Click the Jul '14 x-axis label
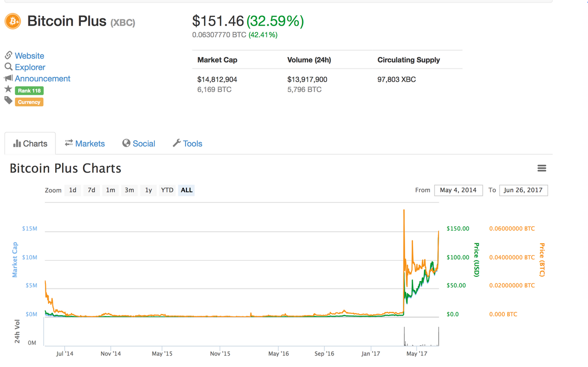 [64, 354]
